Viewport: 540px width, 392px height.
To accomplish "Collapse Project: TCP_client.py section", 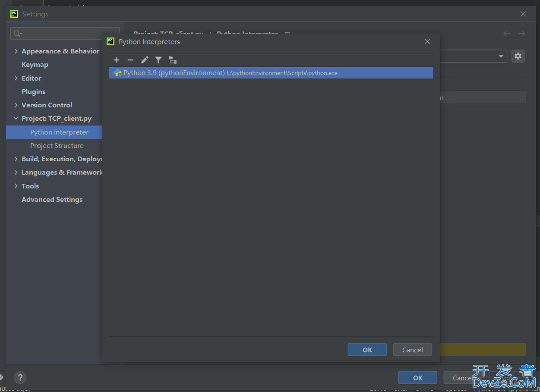I will [16, 118].
